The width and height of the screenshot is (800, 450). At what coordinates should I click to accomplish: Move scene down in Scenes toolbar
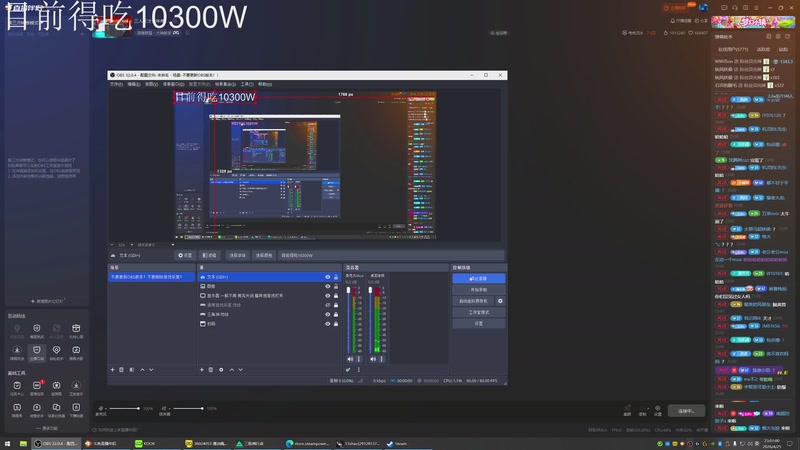pyautogui.click(x=152, y=369)
